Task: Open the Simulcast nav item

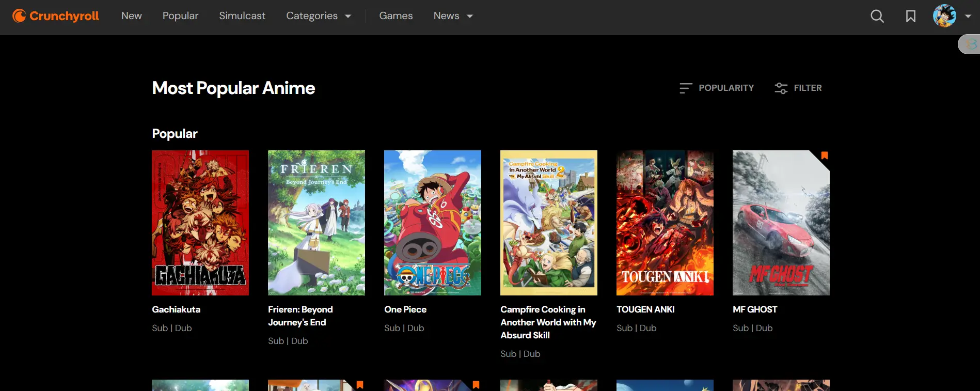Action: pyautogui.click(x=242, y=16)
